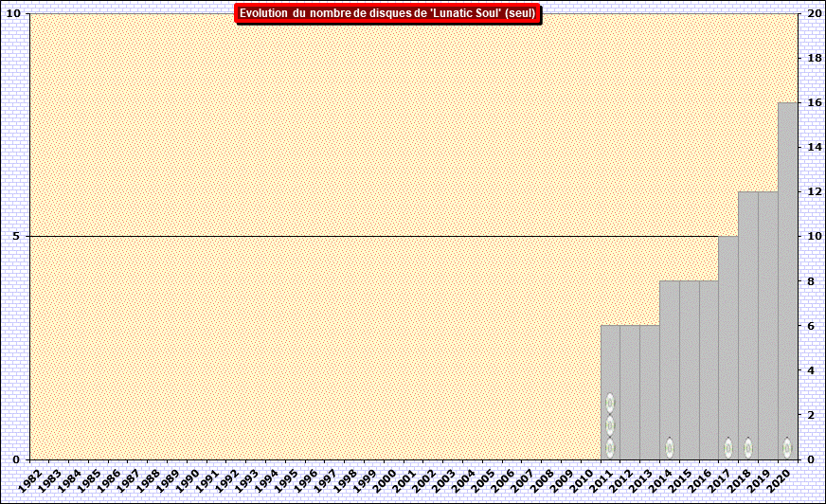
Task: Click the year label 1996
Action: 305,480
